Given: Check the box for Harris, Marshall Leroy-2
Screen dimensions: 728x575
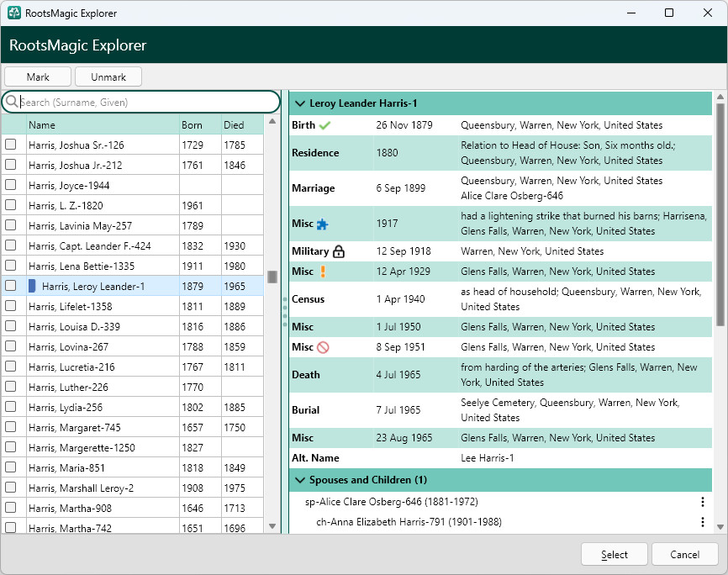Looking at the screenshot, I should tap(11, 488).
